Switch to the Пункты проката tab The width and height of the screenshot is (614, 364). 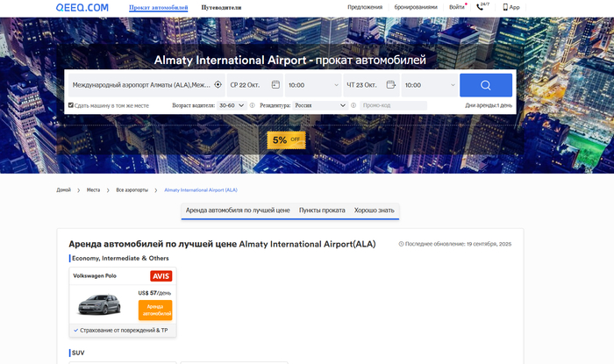[x=321, y=211]
